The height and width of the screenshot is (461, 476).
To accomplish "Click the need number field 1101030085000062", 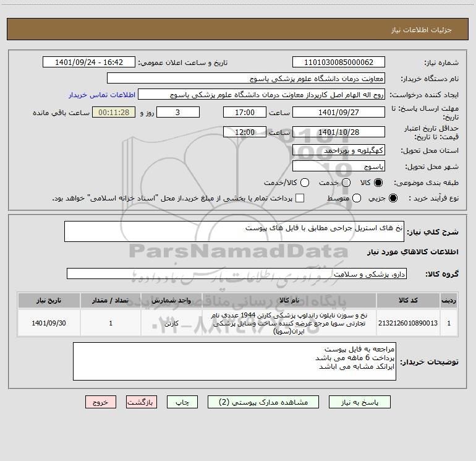I will click(x=339, y=62).
